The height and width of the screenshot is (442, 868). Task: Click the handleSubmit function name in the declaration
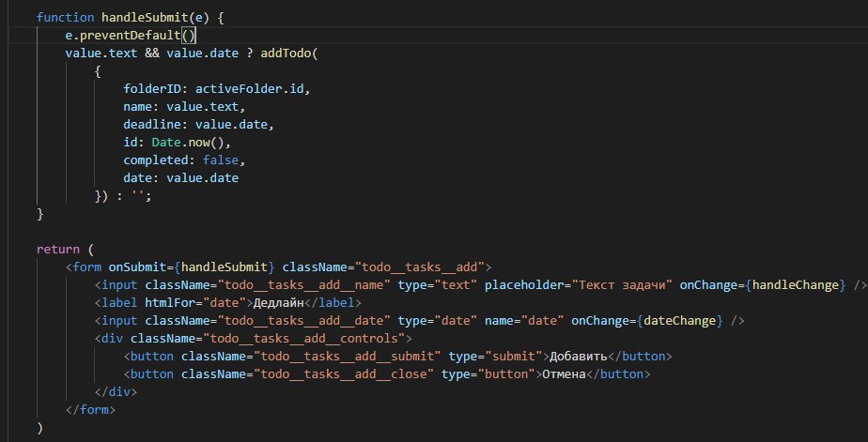(x=145, y=18)
